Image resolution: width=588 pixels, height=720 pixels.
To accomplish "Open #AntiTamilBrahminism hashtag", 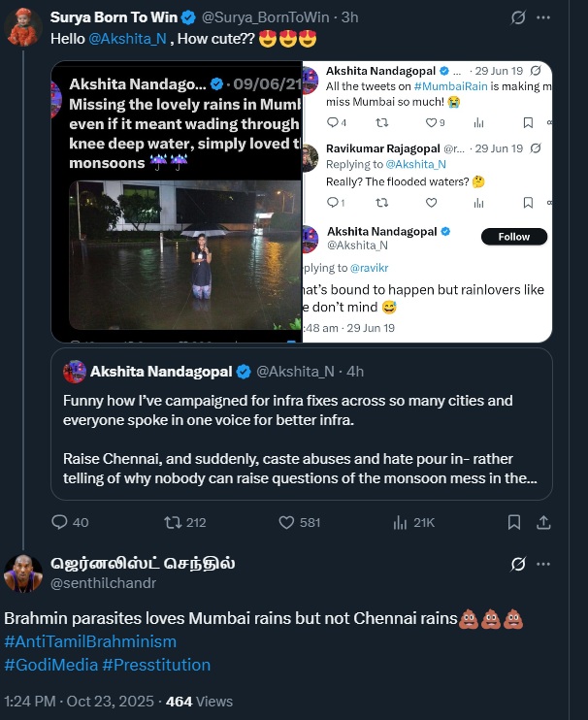I will click(x=90, y=641).
